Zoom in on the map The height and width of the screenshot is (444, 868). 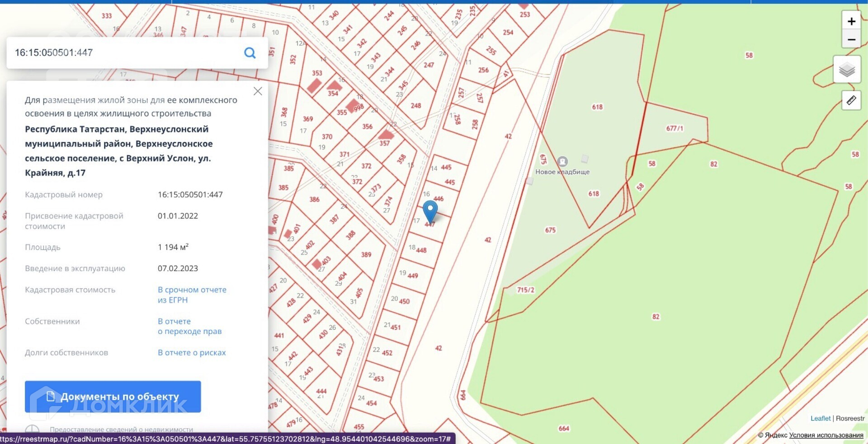851,21
